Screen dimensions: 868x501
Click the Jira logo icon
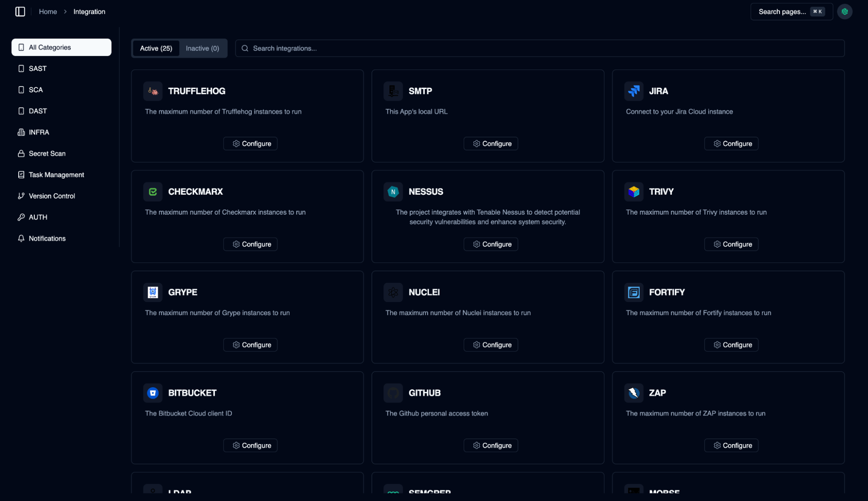tap(634, 91)
